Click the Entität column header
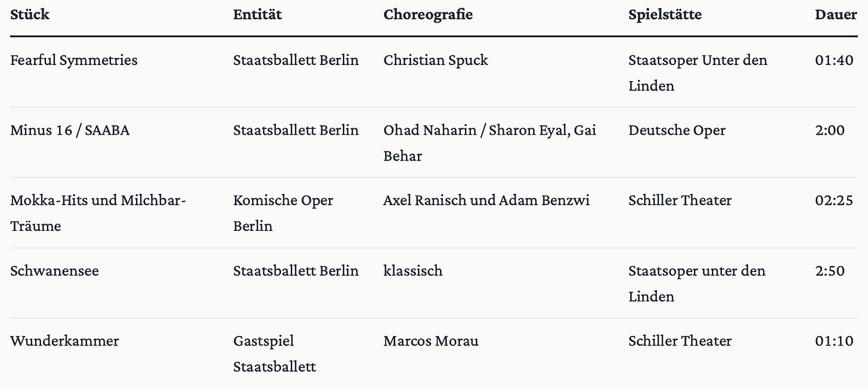Viewport: 868px width, 389px height. [x=258, y=14]
